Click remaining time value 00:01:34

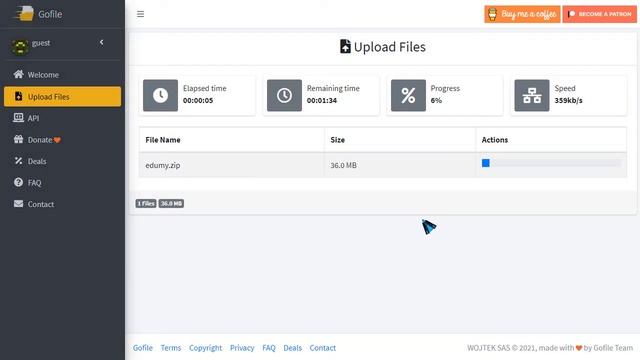point(322,100)
